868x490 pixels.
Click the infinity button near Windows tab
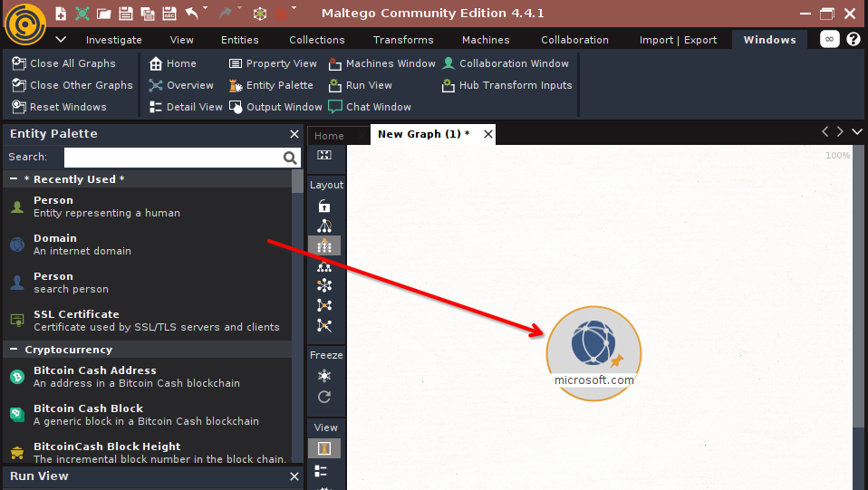click(829, 39)
